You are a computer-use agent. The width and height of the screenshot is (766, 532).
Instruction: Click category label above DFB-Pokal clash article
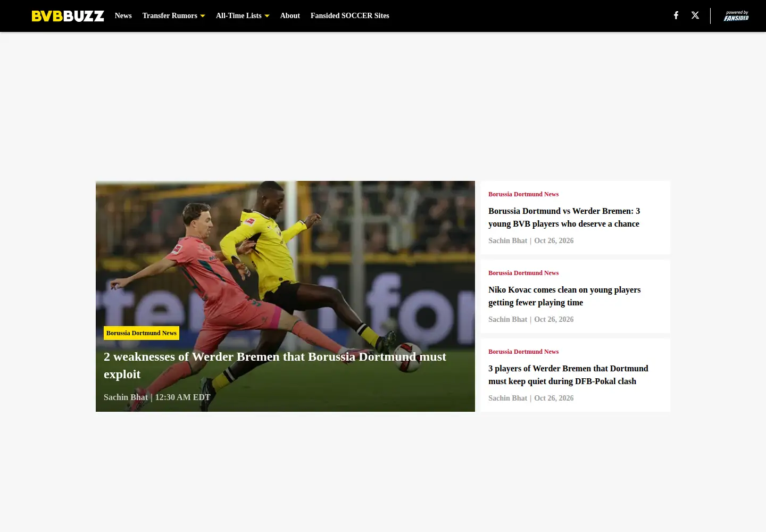(523, 352)
